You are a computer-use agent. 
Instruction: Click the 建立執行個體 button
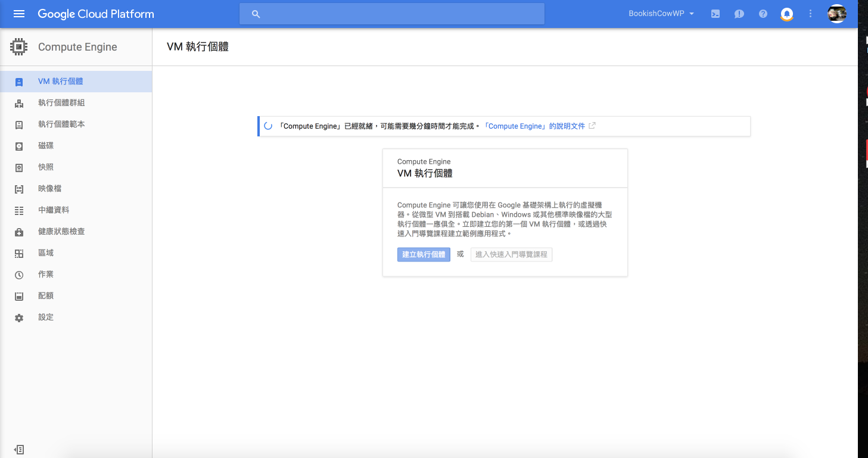pos(424,255)
